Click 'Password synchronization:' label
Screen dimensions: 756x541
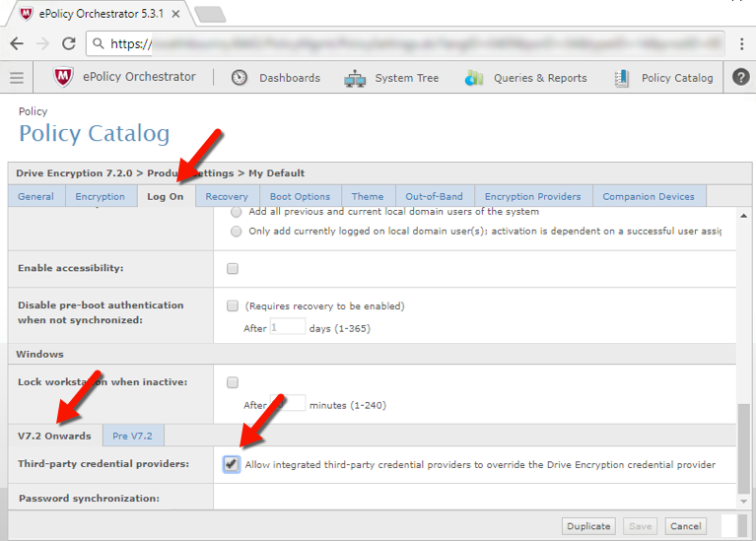tap(89, 498)
